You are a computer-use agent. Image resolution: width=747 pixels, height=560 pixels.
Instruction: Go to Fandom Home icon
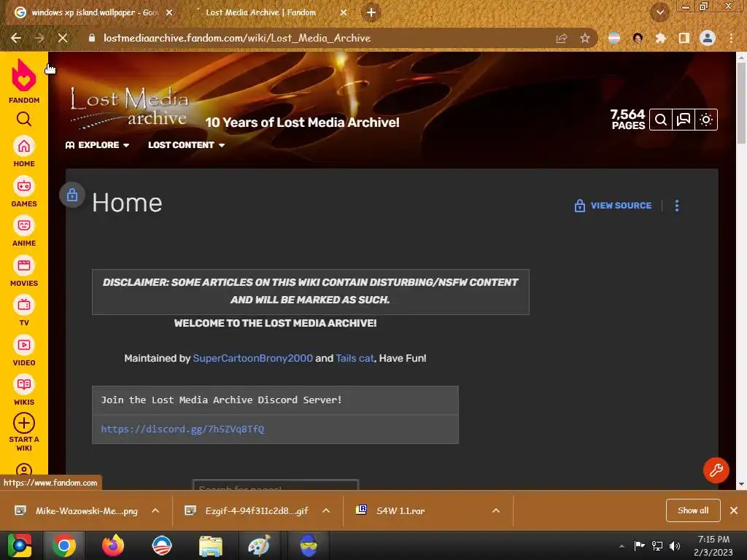24,146
